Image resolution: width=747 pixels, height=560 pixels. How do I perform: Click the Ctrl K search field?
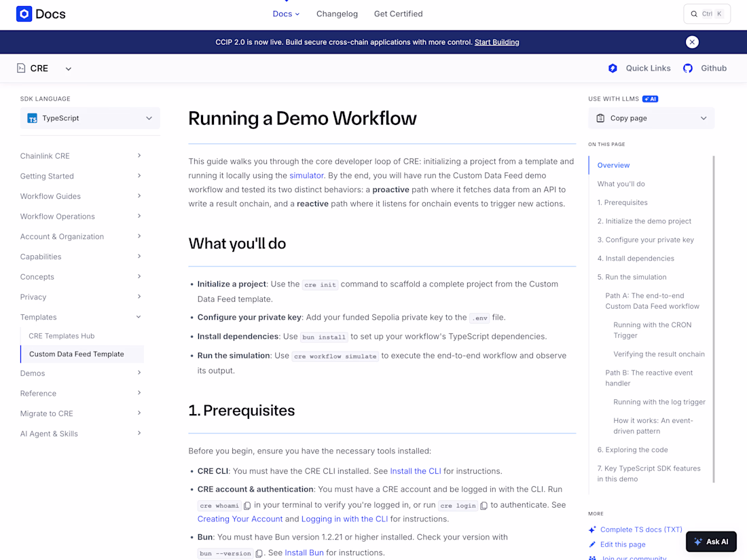(707, 14)
